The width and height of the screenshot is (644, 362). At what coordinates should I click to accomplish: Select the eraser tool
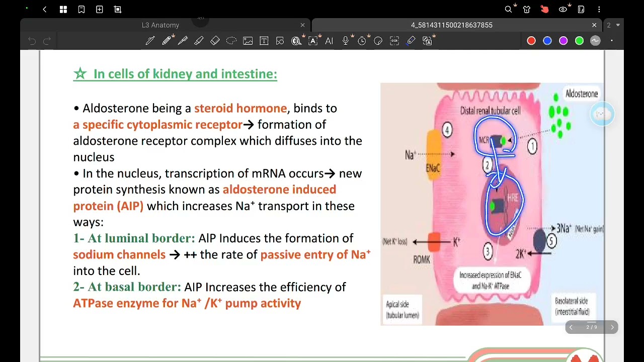tap(215, 41)
